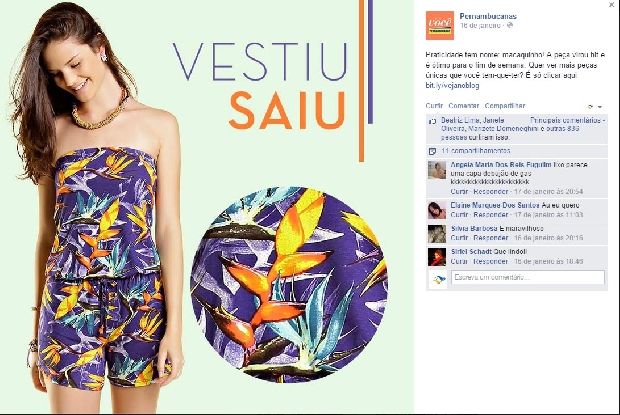Reply to Sirlei Schadt's comment with Responder

[491, 261]
